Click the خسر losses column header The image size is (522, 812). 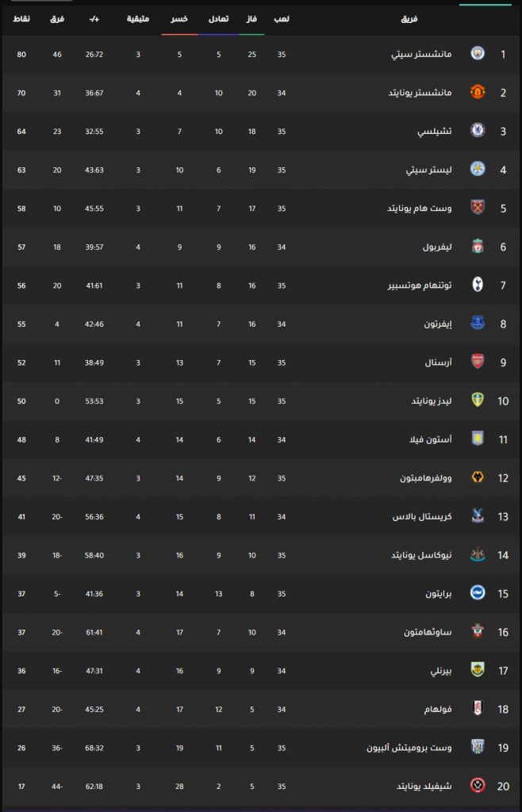pos(180,19)
